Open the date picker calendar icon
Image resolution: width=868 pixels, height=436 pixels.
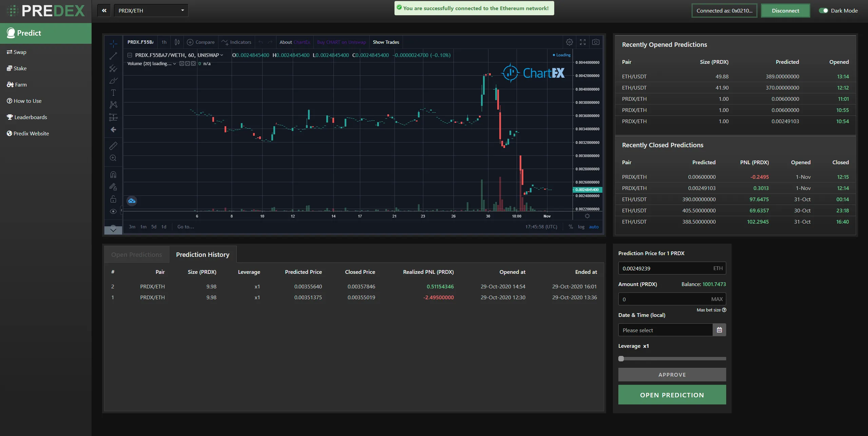(719, 330)
